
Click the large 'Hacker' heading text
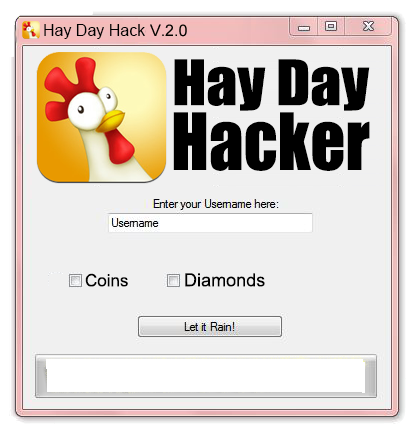[271, 142]
